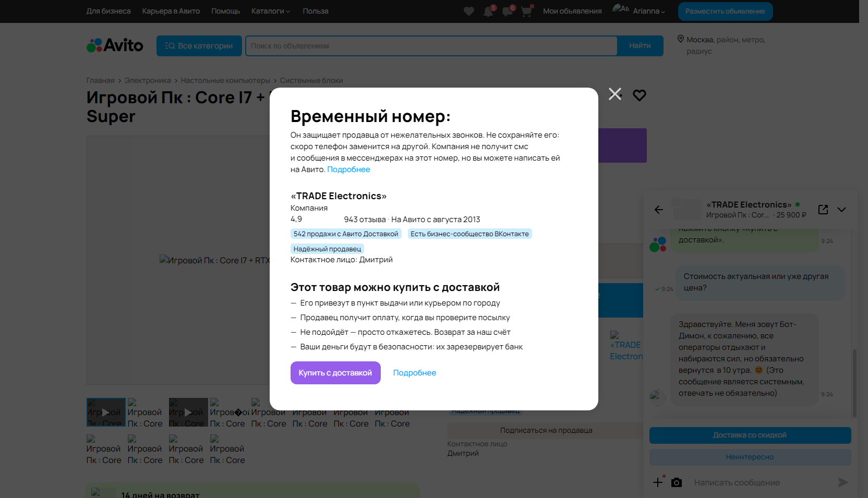Click 943 отзыва text in popup

[365, 220]
